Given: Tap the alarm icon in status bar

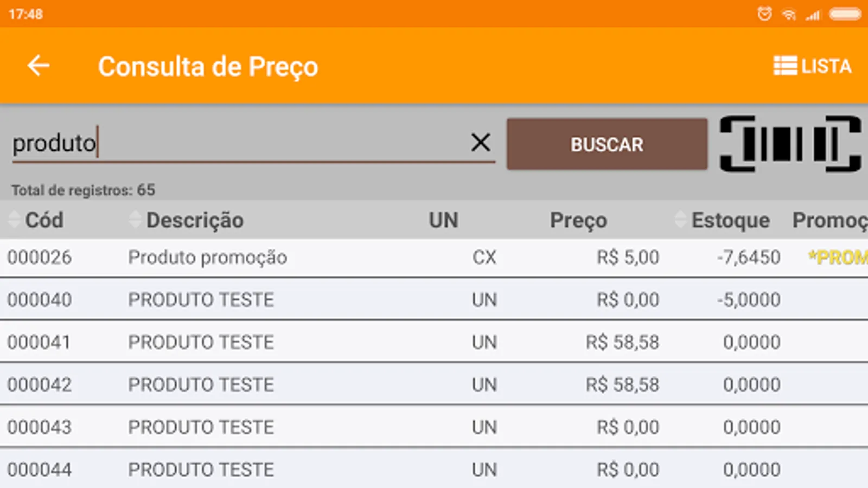Looking at the screenshot, I should coord(764,14).
